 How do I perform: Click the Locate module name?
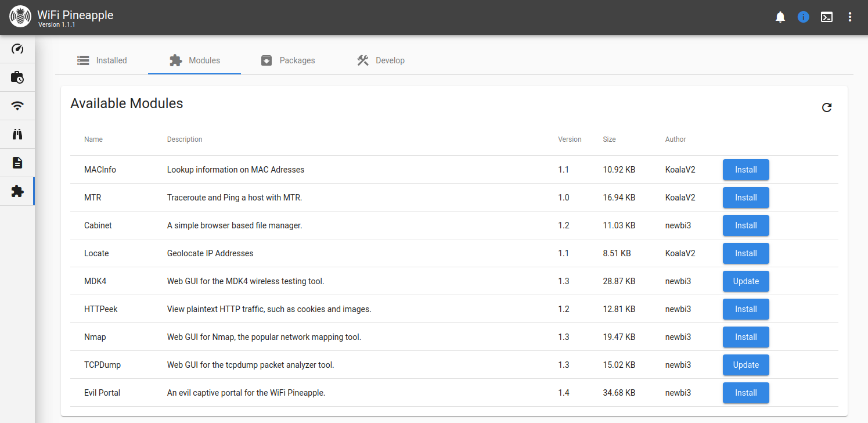click(96, 253)
